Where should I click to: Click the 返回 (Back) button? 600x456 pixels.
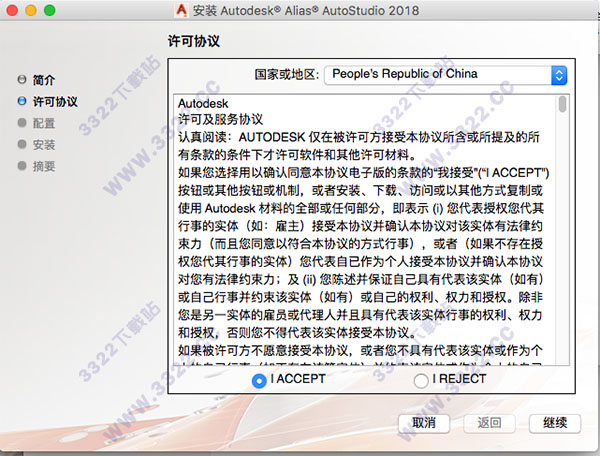click(x=489, y=423)
